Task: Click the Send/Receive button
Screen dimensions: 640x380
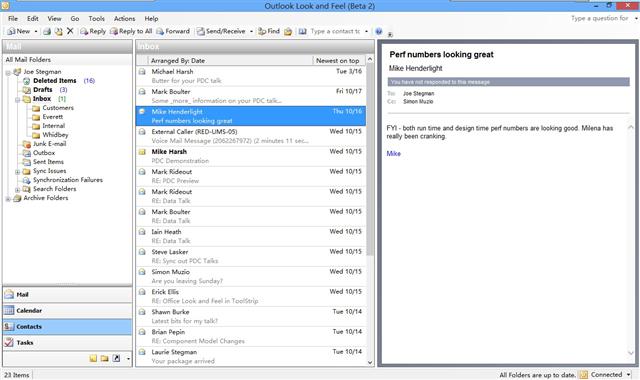Action: click(x=221, y=31)
